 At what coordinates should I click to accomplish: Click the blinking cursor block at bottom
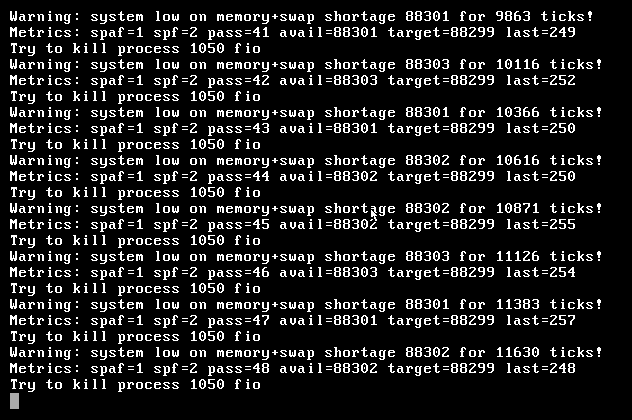click(x=14, y=401)
